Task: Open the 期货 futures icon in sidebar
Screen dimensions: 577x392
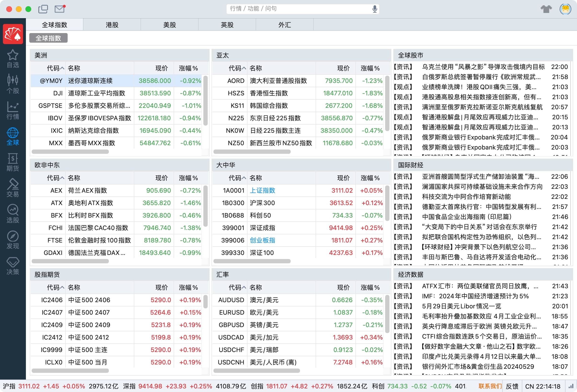Action: coord(13,162)
